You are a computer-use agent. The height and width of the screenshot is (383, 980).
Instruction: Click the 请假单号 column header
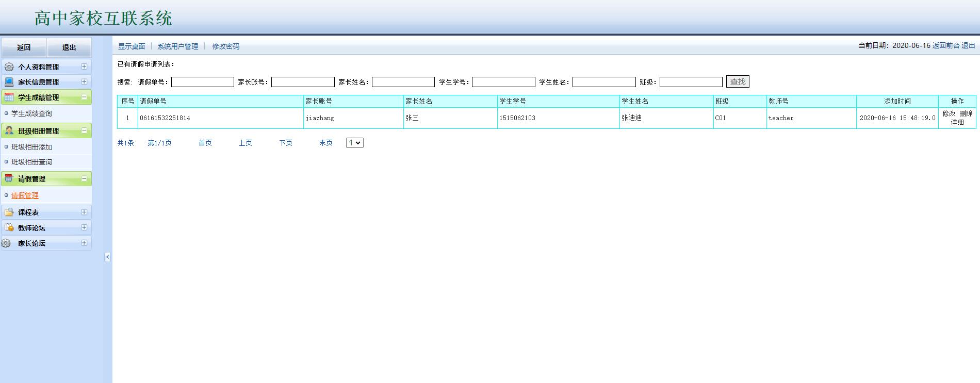click(220, 102)
